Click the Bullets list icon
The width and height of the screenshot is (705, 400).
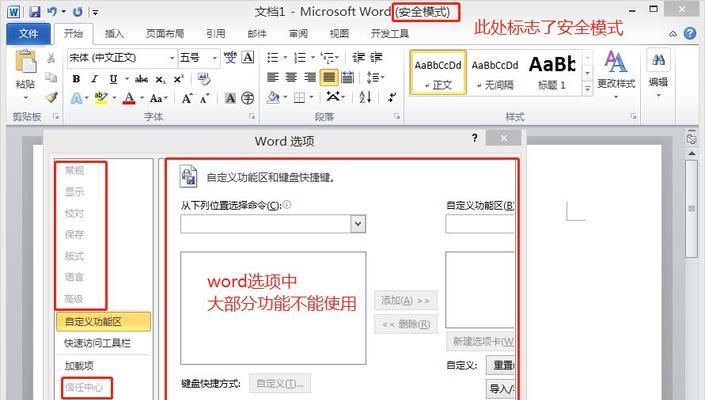pyautogui.click(x=272, y=58)
